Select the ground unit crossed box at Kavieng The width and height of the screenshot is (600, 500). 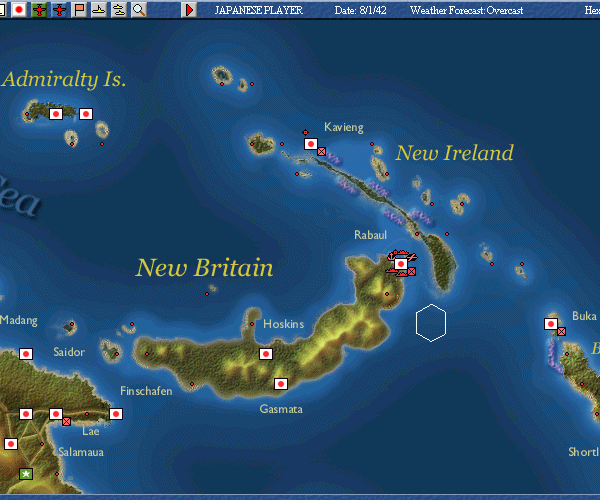click(321, 151)
